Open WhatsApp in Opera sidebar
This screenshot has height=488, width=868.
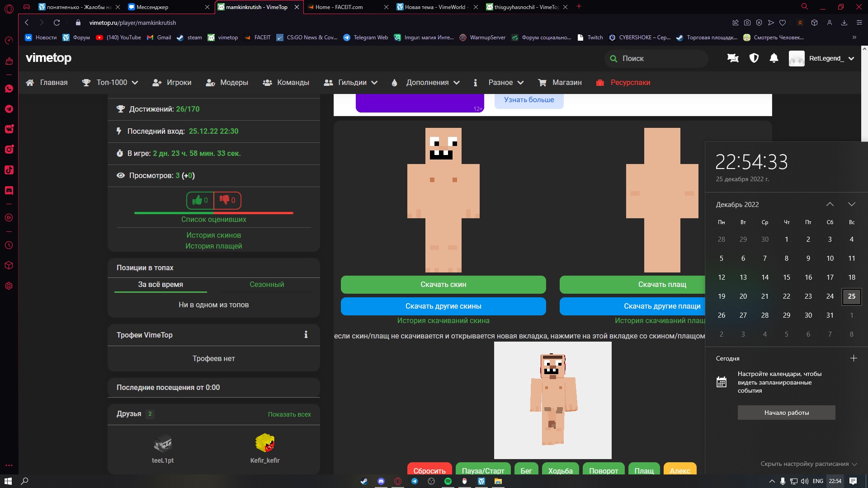(9, 89)
